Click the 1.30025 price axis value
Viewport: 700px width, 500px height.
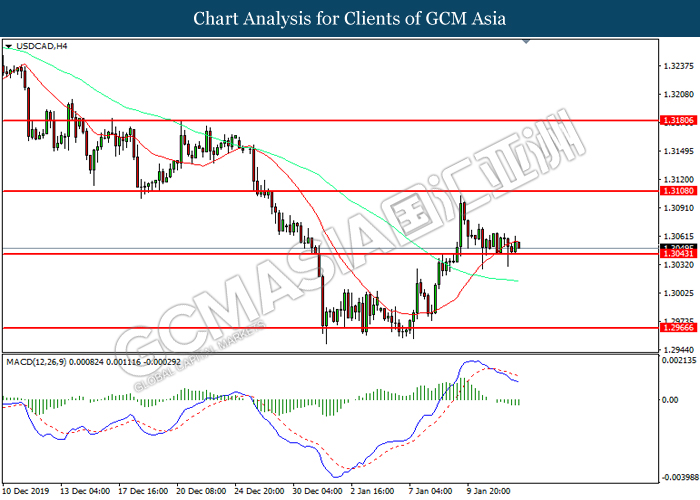pyautogui.click(x=679, y=293)
